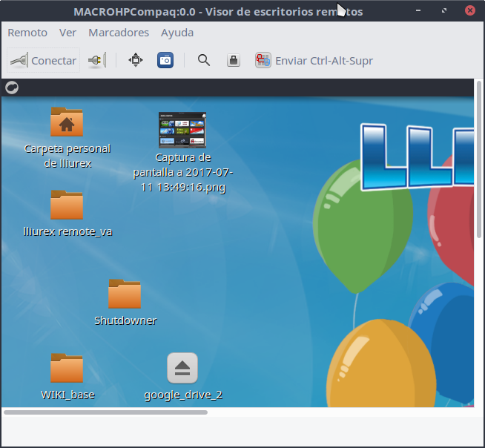
Task: Take a screenshot with the camera icon
Action: (x=165, y=61)
